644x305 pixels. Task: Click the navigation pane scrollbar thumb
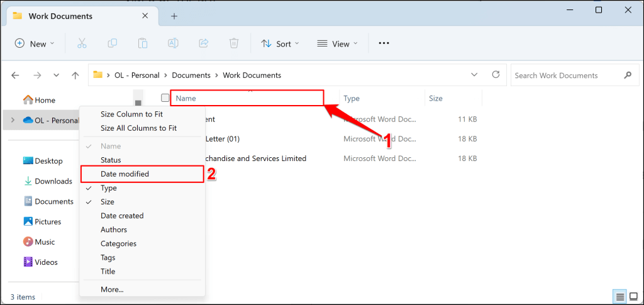(138, 103)
